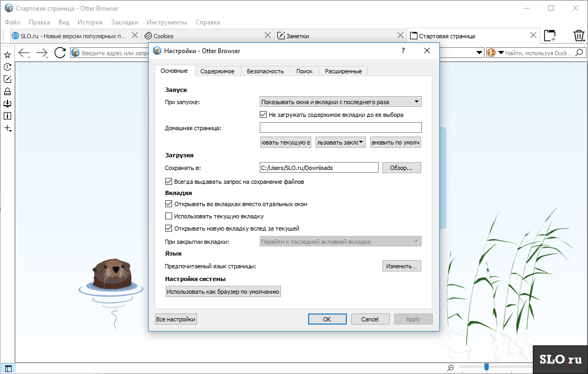Switch to the Расширенные settings tab

pyautogui.click(x=343, y=71)
